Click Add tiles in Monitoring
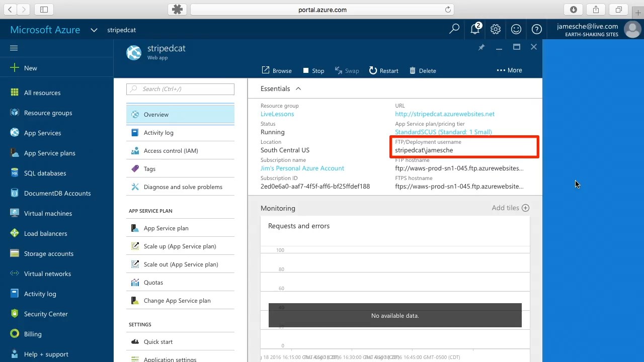The image size is (644, 362). point(510,208)
